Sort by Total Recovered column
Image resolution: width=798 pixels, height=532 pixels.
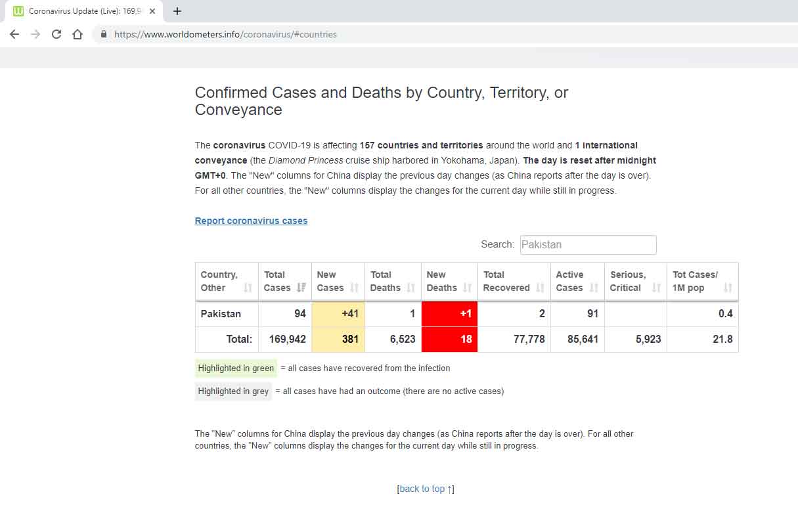coord(514,281)
